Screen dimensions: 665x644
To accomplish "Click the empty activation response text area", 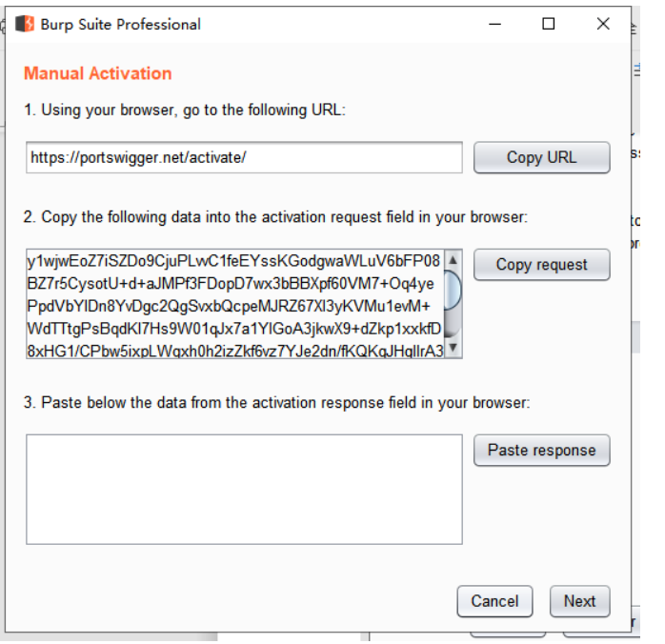I will pos(244,489).
